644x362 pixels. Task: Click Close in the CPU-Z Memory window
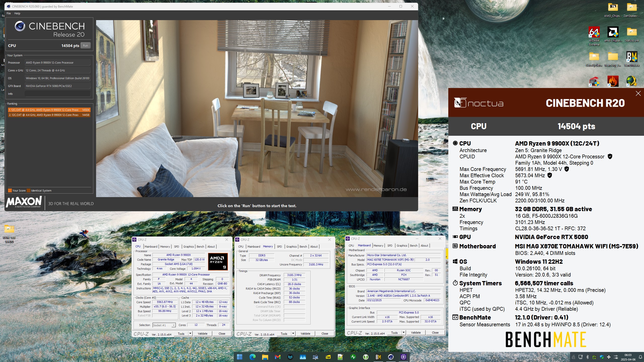[x=325, y=334]
